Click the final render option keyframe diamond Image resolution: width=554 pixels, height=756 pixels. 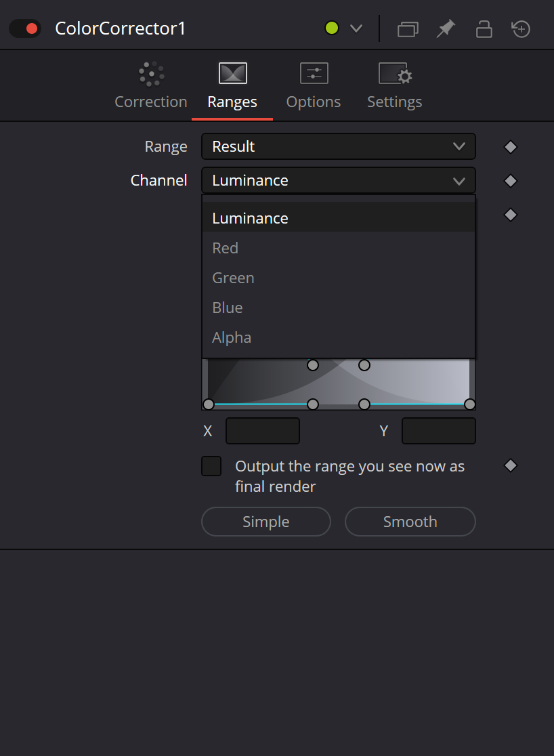511,466
